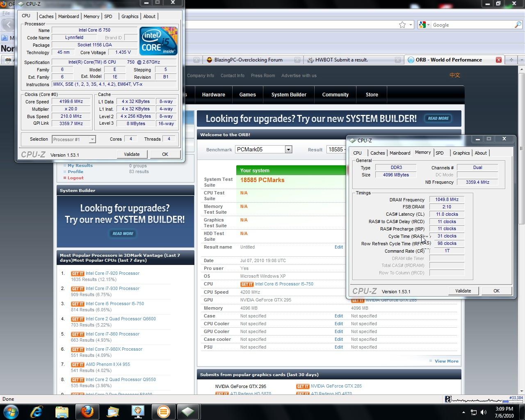This screenshot has width=525, height=420.
Task: Edit the Result name Untitled
Action: [x=339, y=247]
